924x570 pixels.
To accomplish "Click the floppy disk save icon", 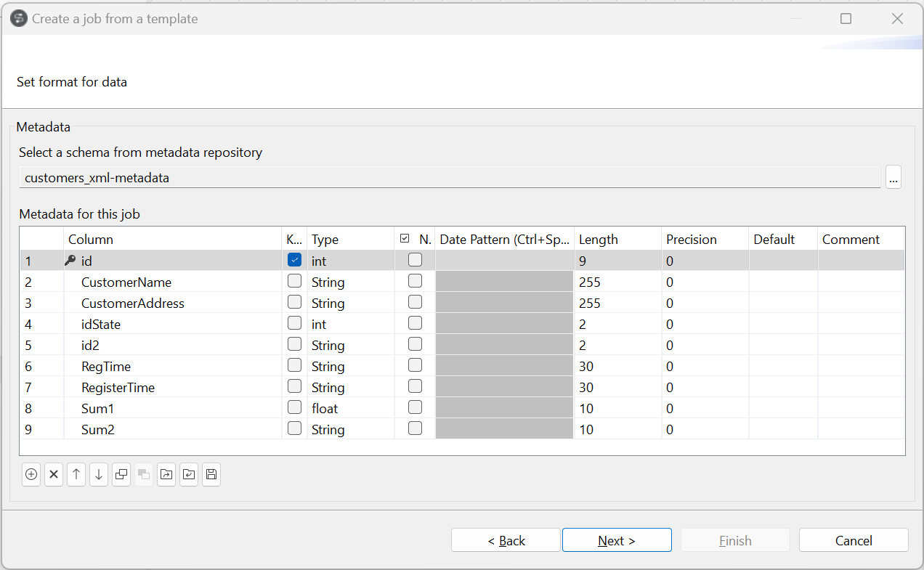I will coord(211,475).
